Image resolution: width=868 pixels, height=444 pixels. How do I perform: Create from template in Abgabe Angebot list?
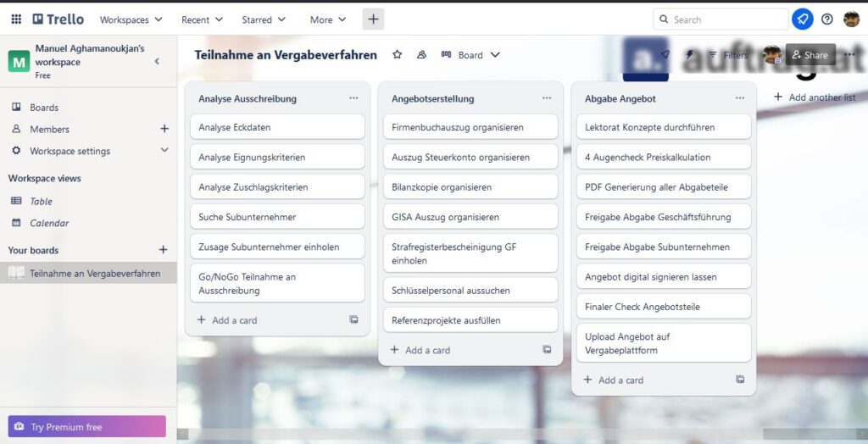click(740, 380)
